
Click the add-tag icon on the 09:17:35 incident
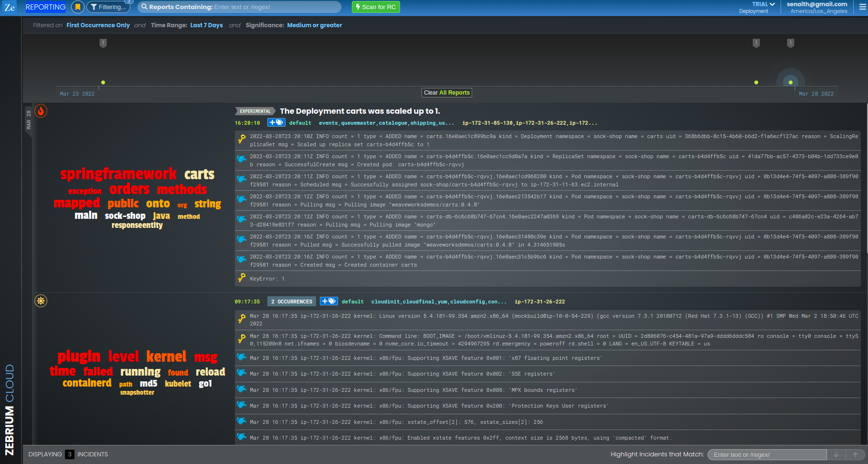328,302
